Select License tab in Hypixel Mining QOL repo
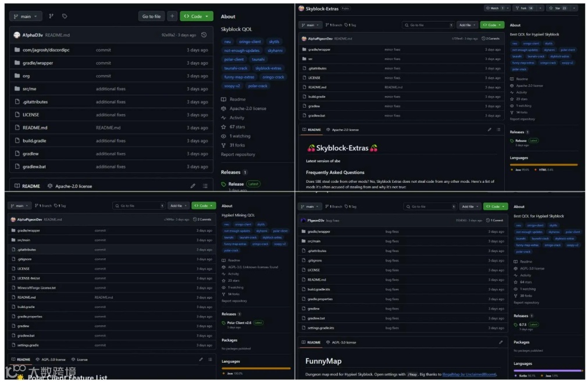This screenshot has width=588, height=383. click(x=80, y=359)
